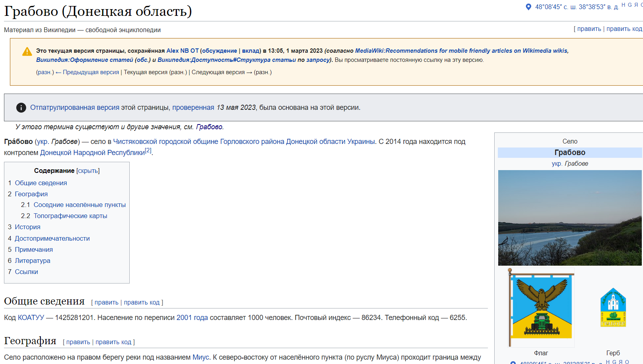Open coordinates 48°08′45″ с. ш. link
The image size is (643, 364).
[577, 7]
